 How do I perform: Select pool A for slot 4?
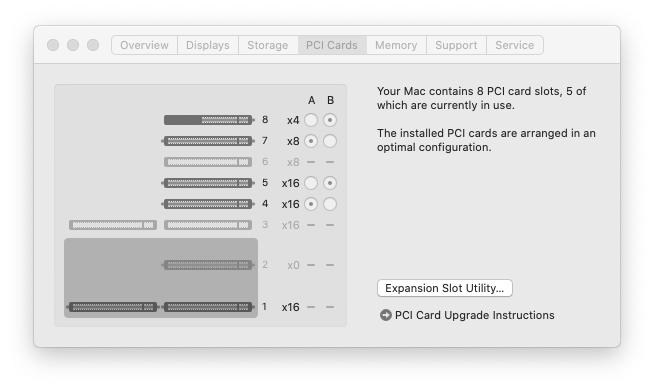point(311,204)
